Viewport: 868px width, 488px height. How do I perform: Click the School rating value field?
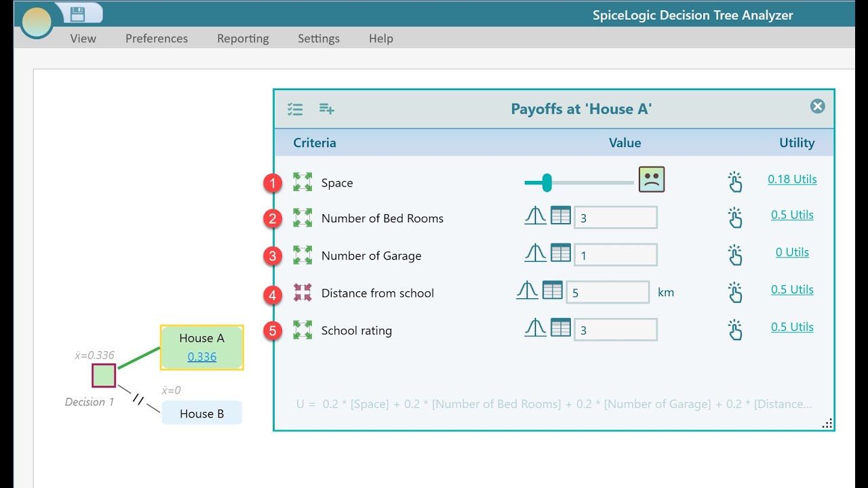[616, 329]
